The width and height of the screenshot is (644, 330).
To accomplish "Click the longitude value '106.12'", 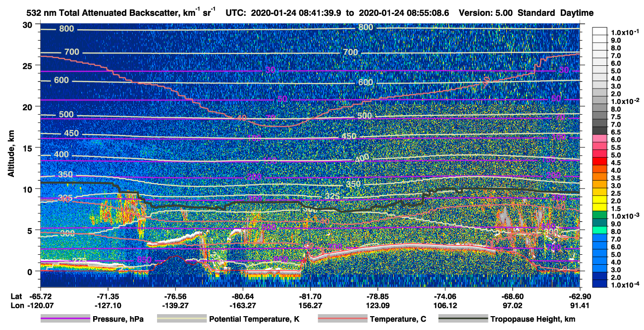I will (x=445, y=305).
